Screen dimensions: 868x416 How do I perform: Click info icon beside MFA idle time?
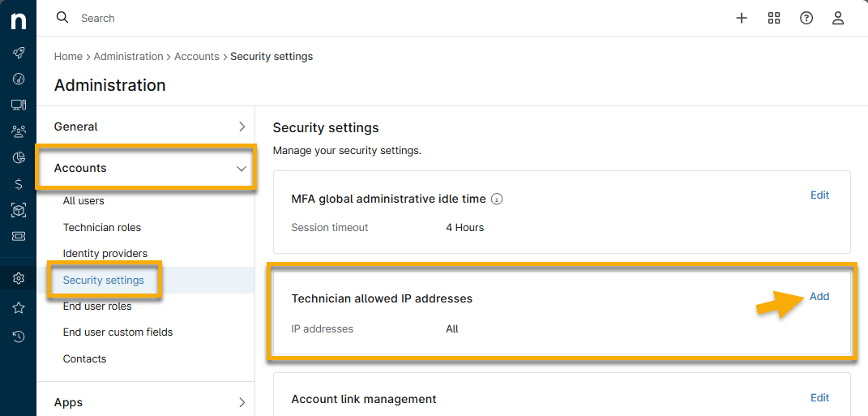click(x=498, y=199)
